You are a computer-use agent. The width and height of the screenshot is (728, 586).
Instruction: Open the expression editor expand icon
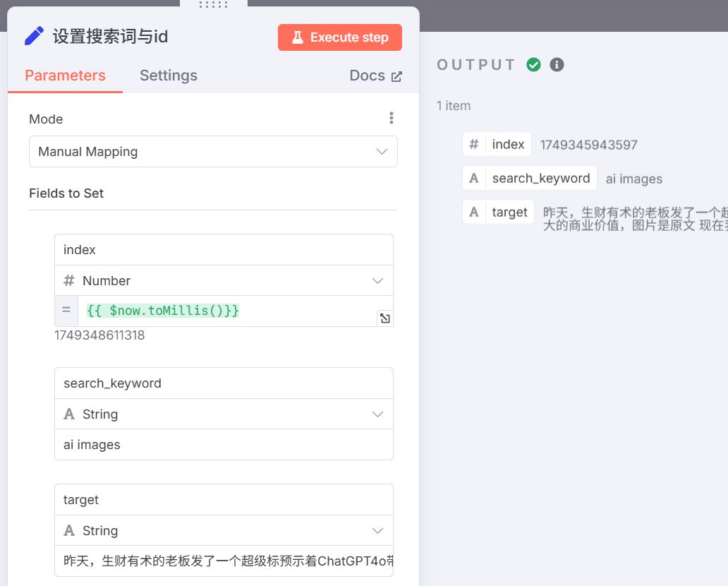384,318
